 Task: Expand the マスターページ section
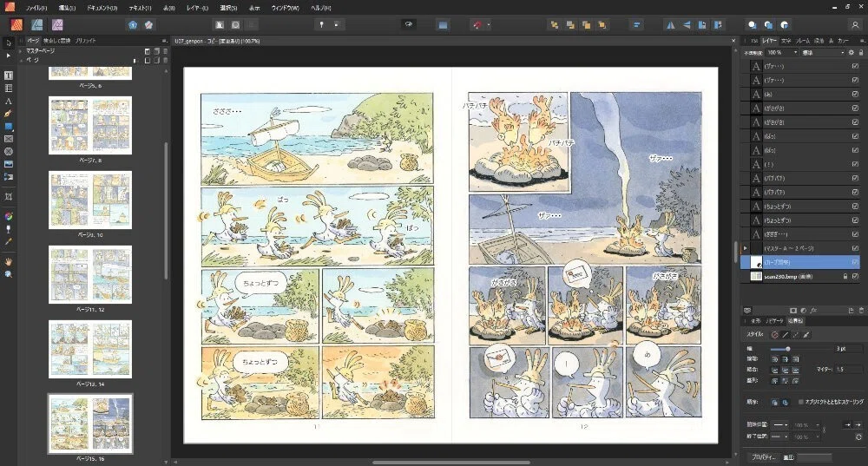click(x=21, y=51)
